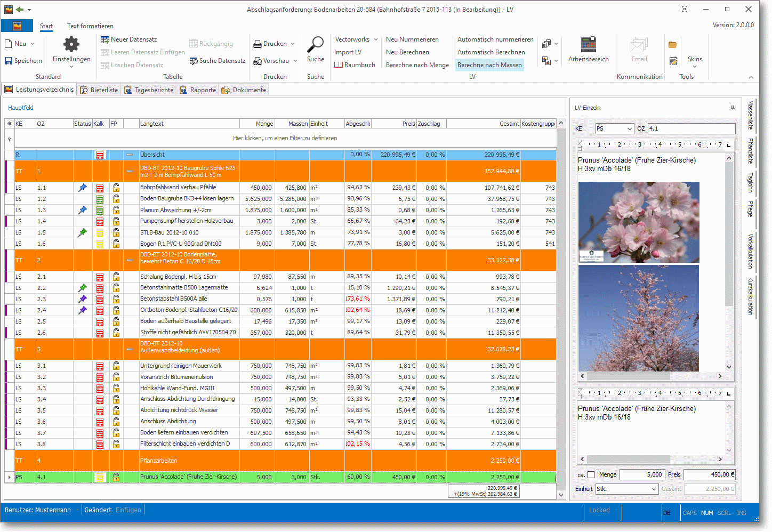
Task: Open the Einstellungen gear icon
Action: point(71,44)
